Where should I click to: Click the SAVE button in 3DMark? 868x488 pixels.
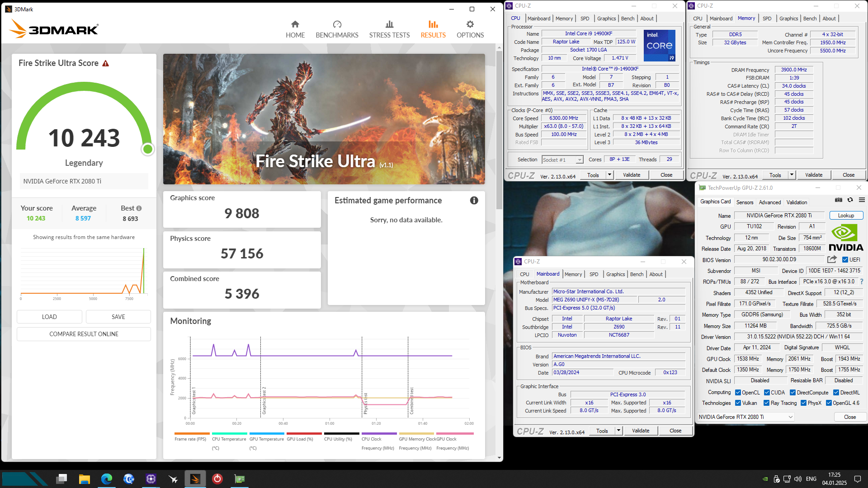coord(118,317)
